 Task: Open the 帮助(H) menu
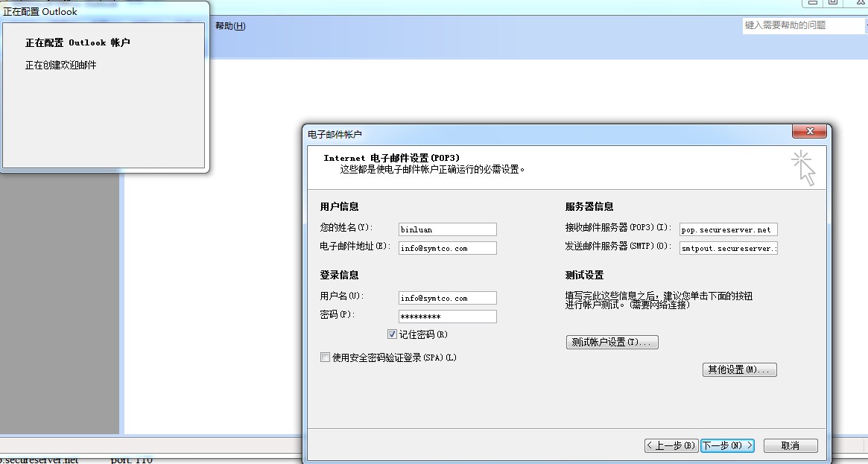pos(230,25)
